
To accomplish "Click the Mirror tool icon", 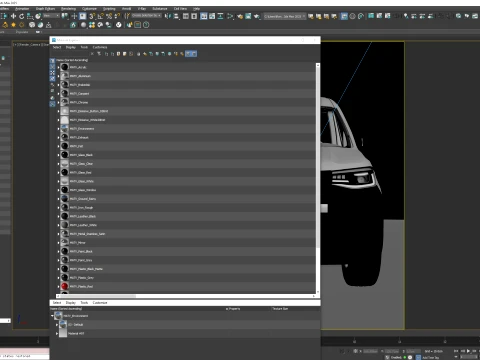I will (168, 16).
